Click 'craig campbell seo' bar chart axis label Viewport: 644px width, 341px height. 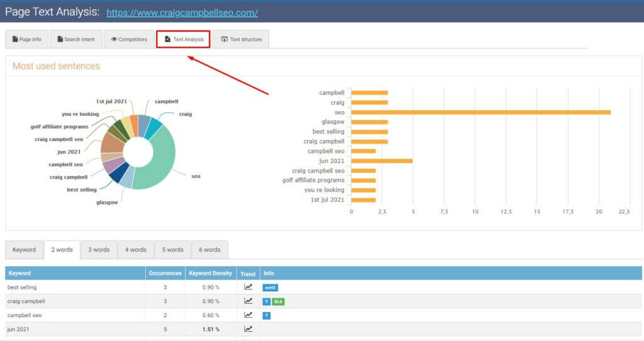318,170
